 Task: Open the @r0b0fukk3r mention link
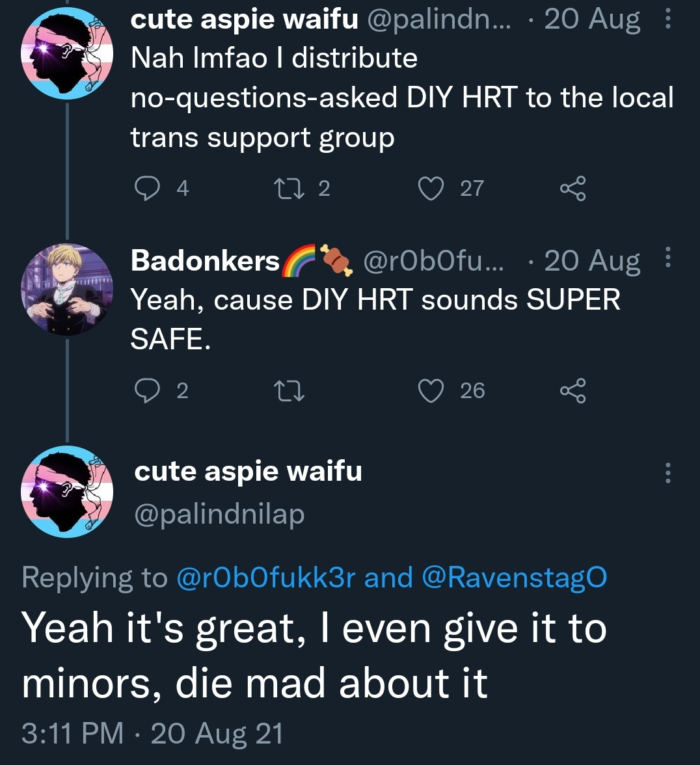[x=266, y=578]
